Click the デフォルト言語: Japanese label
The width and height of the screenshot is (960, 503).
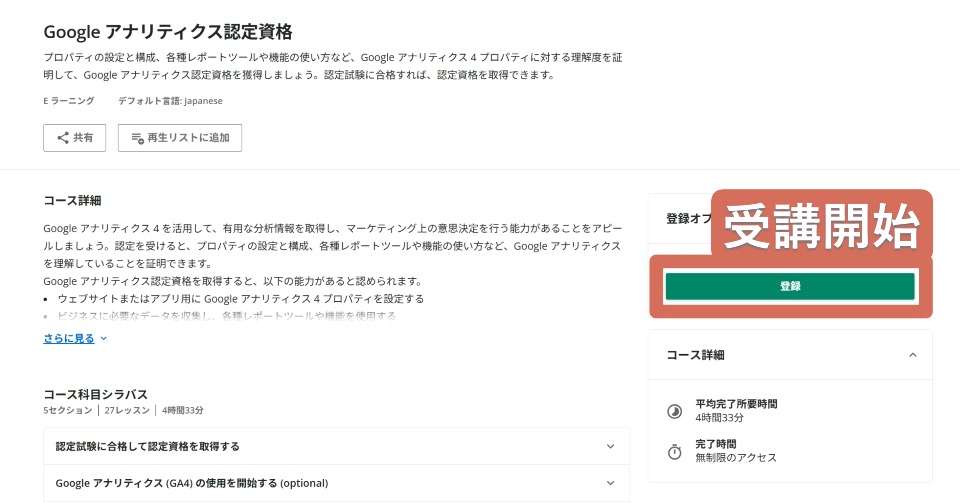(x=170, y=101)
